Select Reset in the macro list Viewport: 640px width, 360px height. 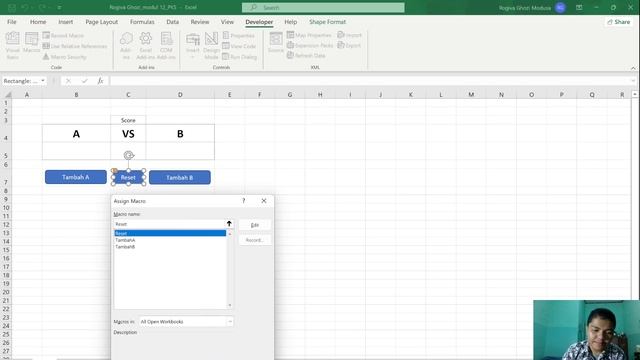(x=170, y=233)
